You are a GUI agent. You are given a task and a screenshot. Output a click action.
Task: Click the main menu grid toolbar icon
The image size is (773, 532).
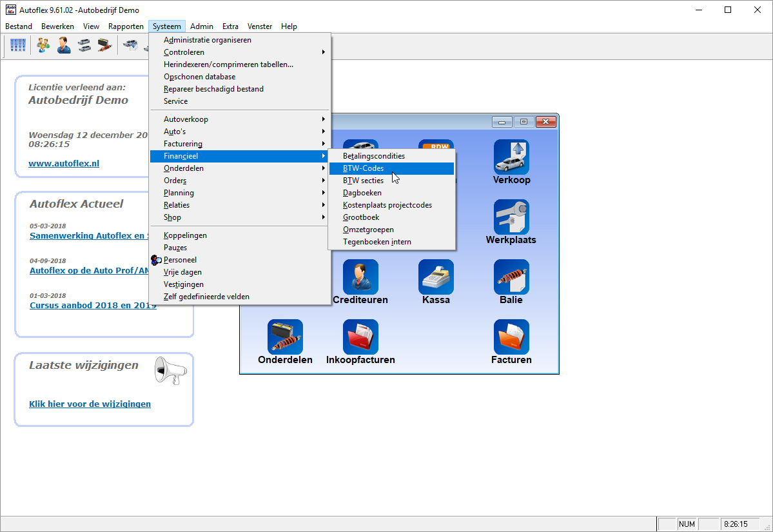[x=18, y=46]
